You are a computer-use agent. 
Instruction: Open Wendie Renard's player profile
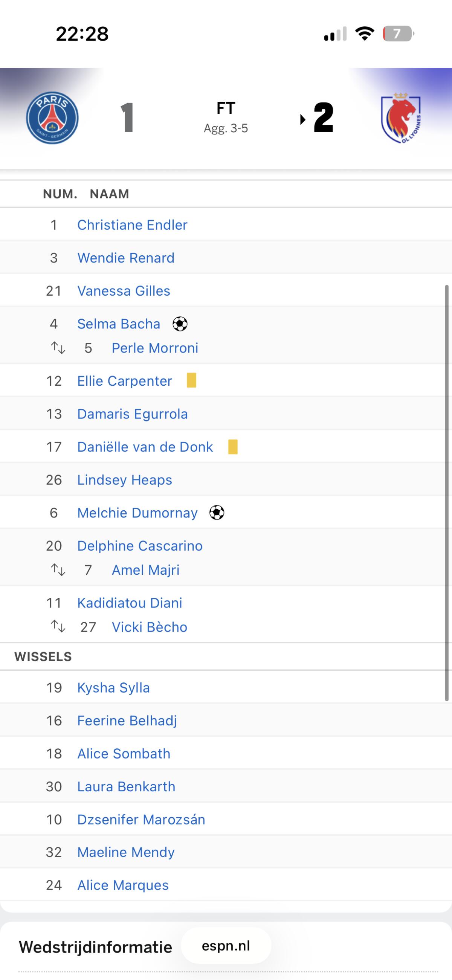(125, 258)
